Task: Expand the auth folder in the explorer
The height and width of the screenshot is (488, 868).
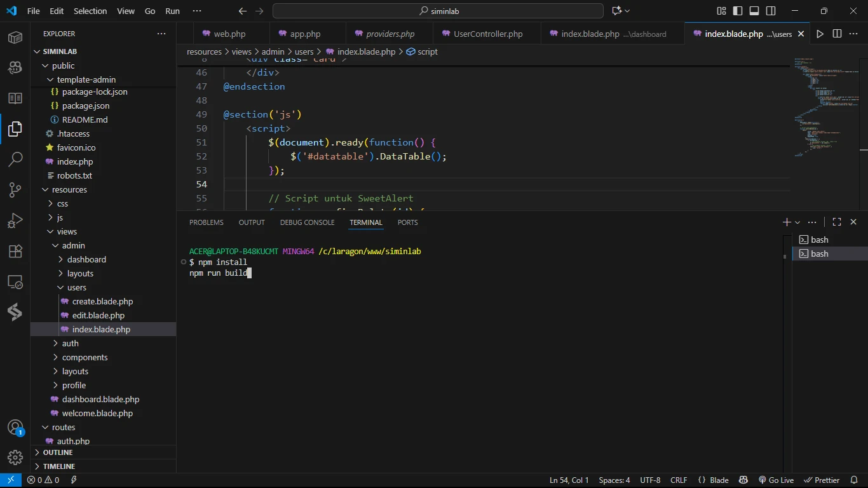Action: [70, 343]
